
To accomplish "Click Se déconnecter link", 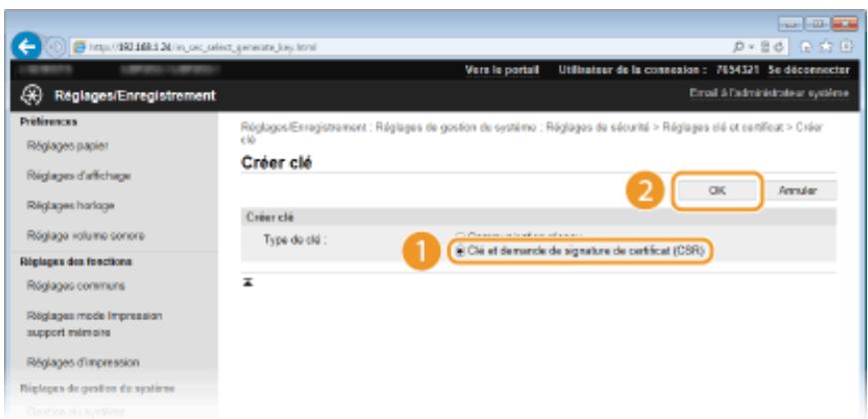I will (809, 70).
